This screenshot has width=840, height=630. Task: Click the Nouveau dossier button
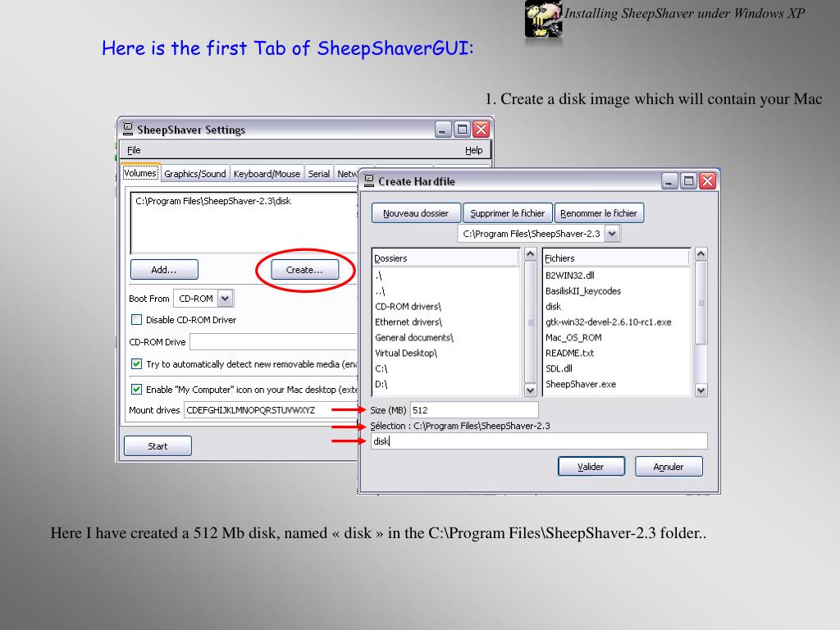coord(416,213)
